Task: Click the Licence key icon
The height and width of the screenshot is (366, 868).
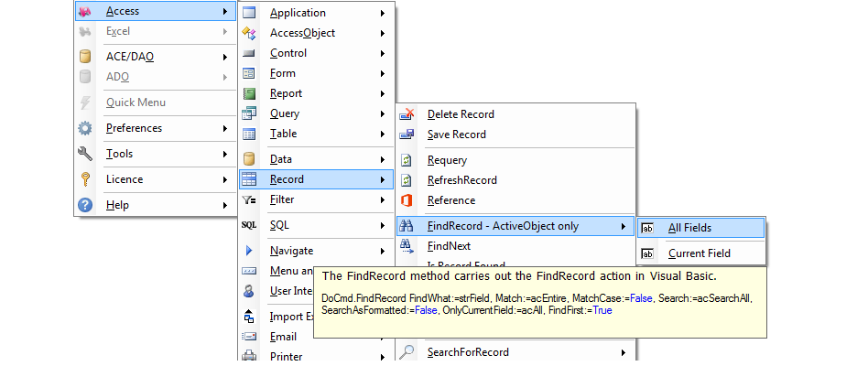Action: click(x=85, y=179)
